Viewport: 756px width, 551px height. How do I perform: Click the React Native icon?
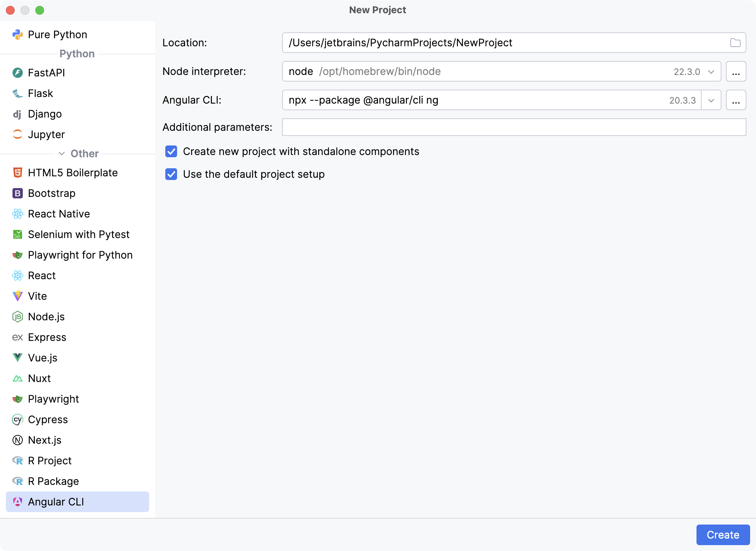[x=18, y=214]
